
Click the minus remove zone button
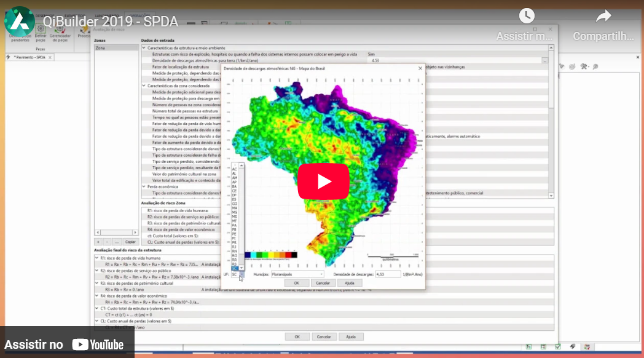point(107,242)
